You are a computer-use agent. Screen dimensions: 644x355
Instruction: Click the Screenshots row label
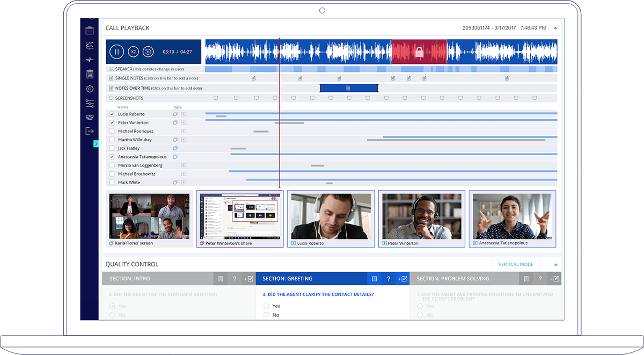point(129,98)
